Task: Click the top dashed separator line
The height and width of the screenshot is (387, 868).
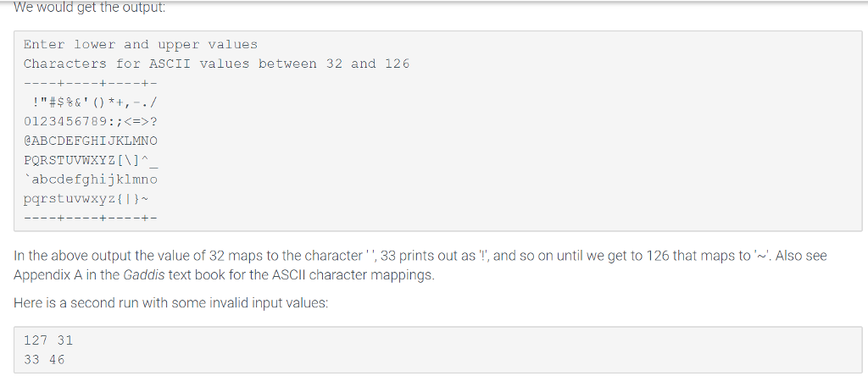Action: pyautogui.click(x=91, y=83)
